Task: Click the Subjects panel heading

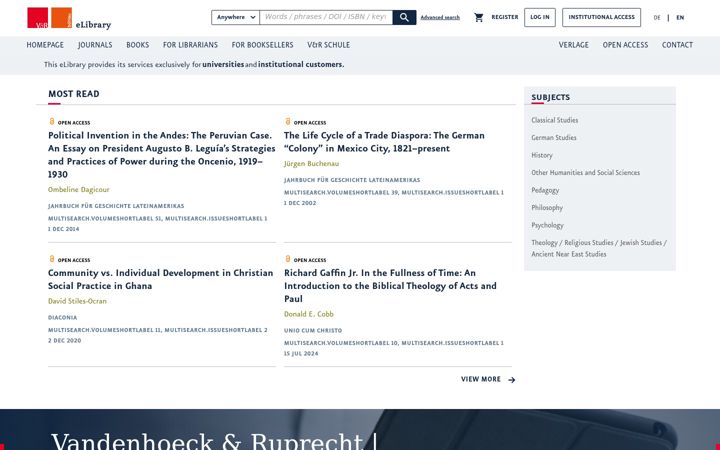Action: tap(551, 97)
